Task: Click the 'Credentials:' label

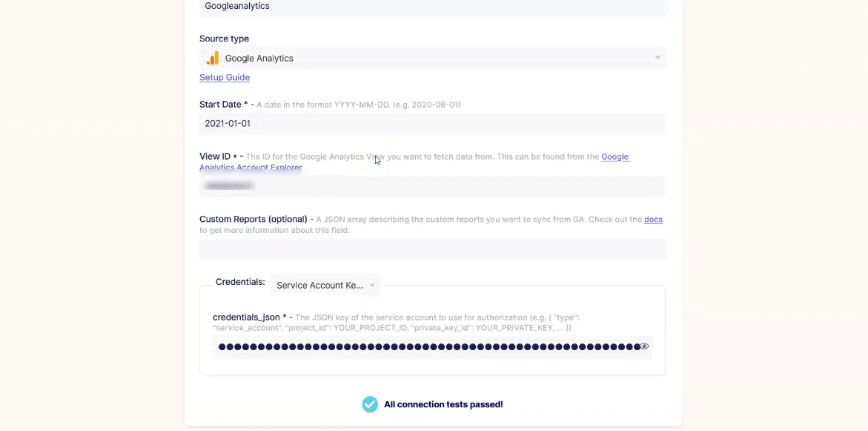Action: [x=240, y=282]
